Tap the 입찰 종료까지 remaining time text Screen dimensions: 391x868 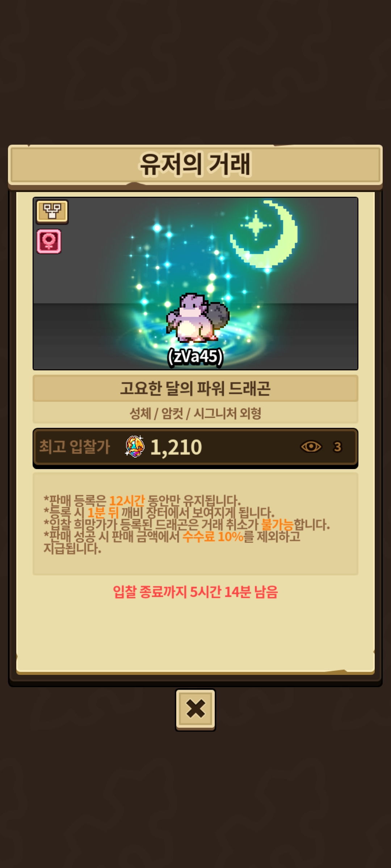[x=195, y=592]
